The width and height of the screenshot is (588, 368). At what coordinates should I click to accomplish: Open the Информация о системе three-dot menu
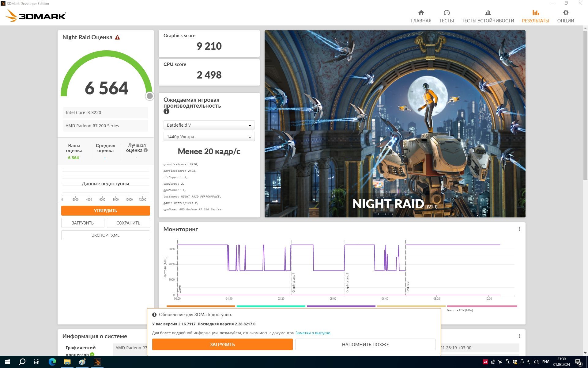(x=519, y=336)
